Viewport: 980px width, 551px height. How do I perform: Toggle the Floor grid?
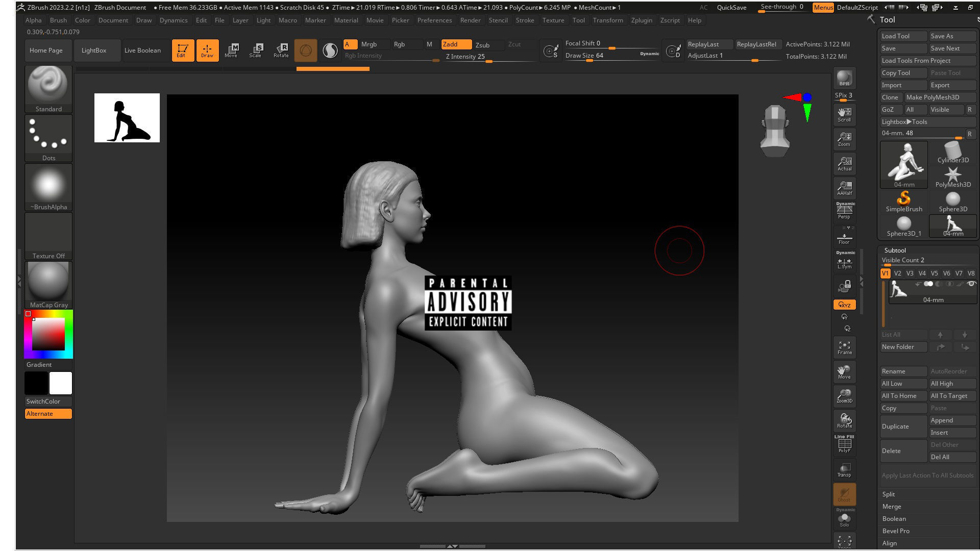pos(844,237)
